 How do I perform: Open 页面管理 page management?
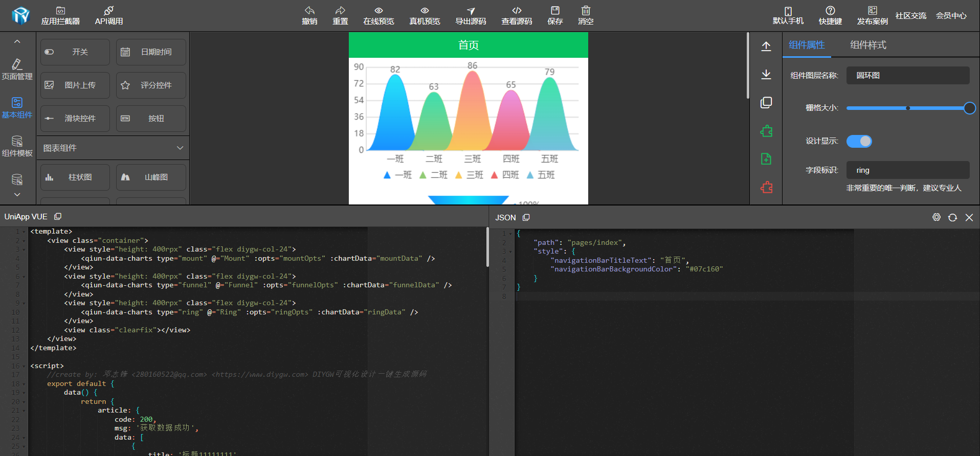pyautogui.click(x=17, y=70)
